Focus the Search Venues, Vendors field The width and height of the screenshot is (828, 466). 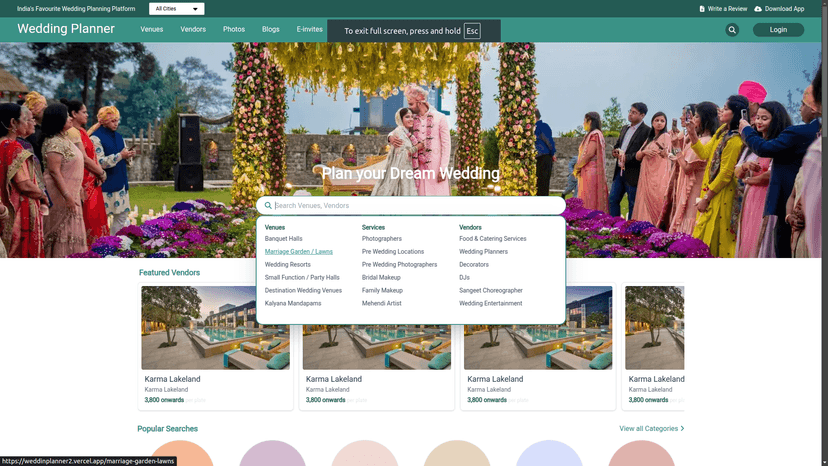coord(411,206)
